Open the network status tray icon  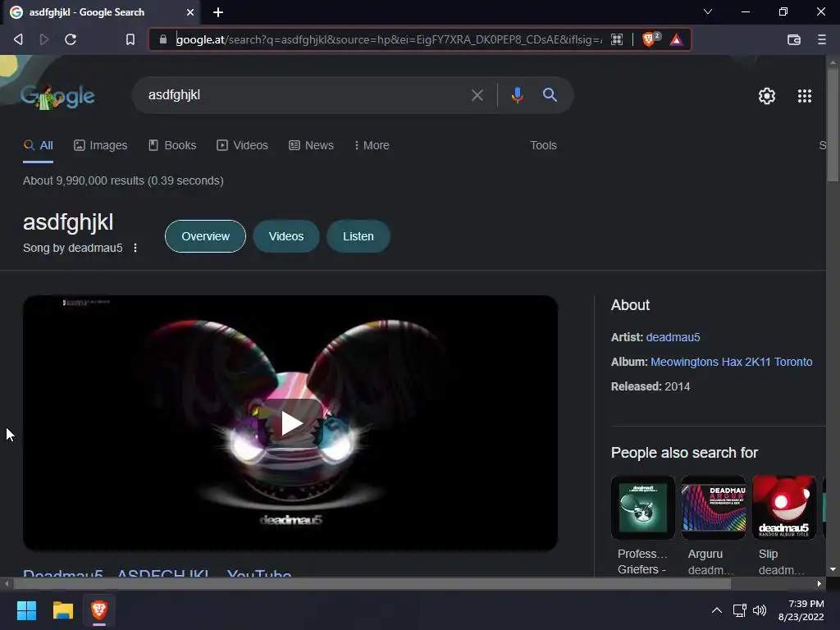pyautogui.click(x=739, y=610)
